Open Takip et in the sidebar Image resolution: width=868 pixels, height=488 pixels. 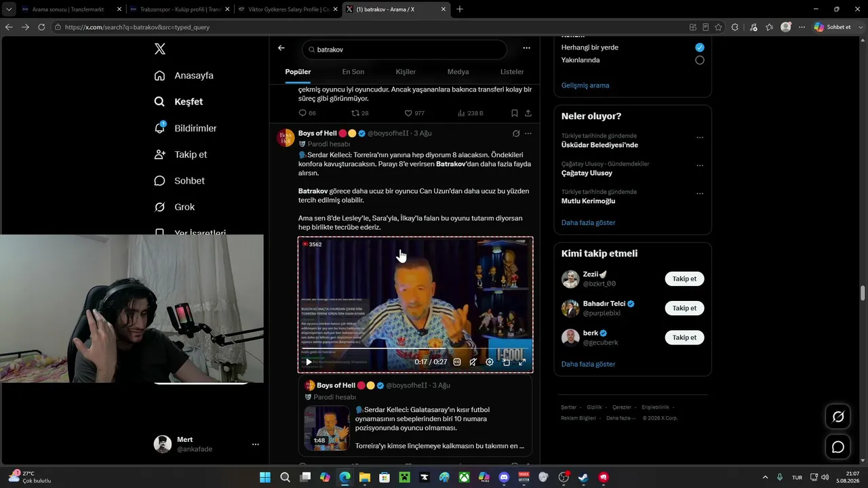(x=181, y=155)
